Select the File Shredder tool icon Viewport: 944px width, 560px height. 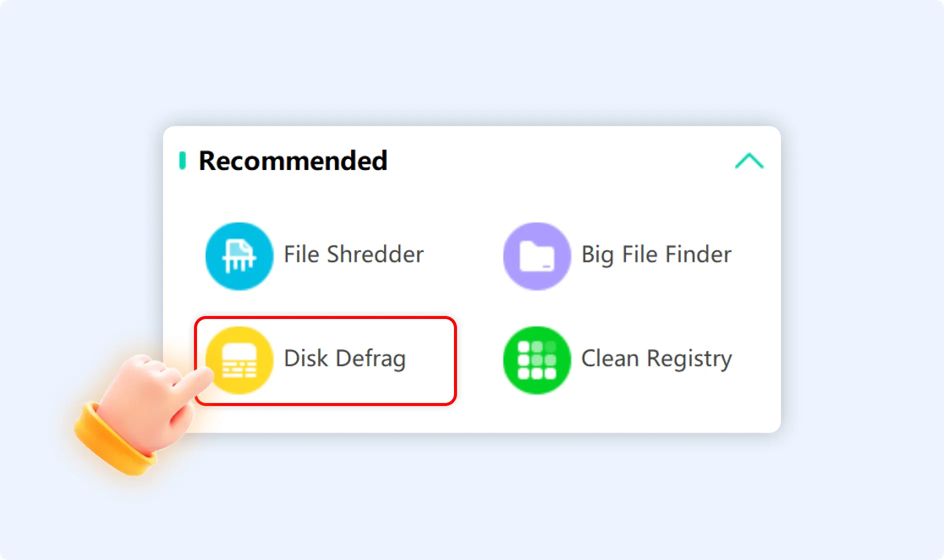[x=239, y=256]
